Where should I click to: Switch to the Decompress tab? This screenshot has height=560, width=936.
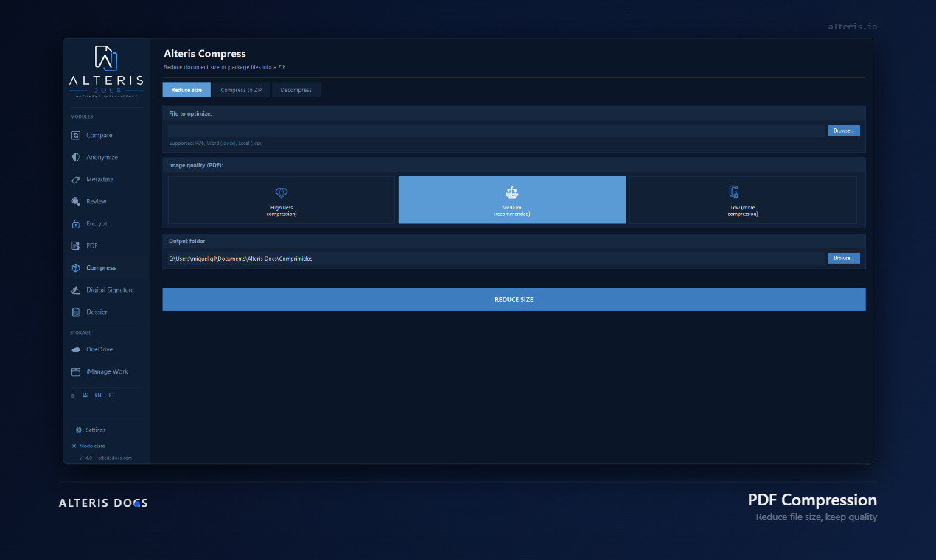296,90
